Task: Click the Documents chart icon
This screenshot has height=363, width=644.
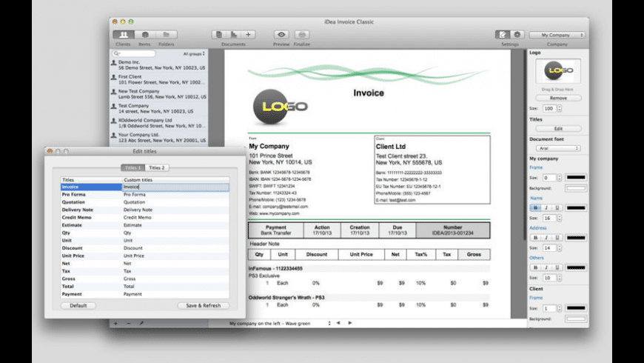Action: tap(234, 35)
